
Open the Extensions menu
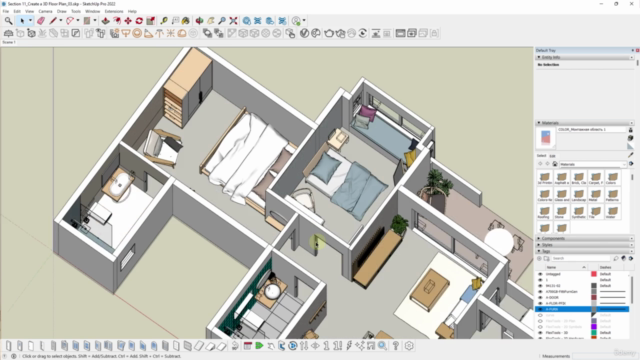point(114,11)
